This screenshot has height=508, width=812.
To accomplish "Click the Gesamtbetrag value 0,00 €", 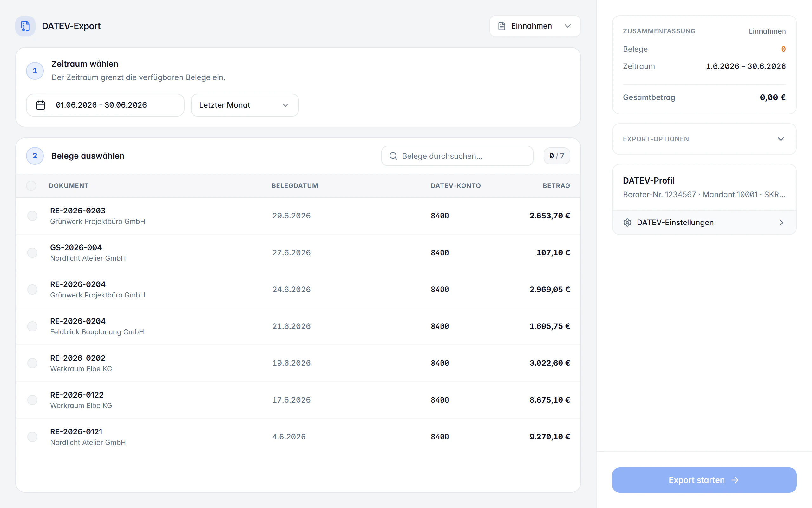I will 773,97.
